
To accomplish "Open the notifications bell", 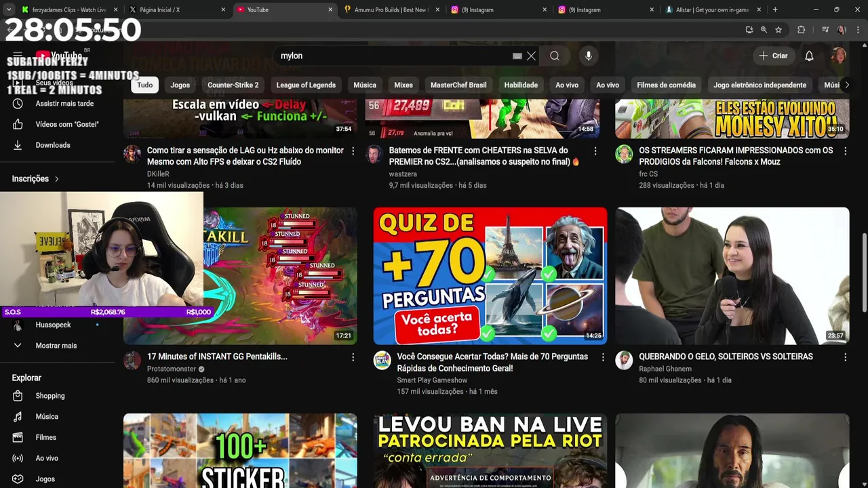I will 809,56.
